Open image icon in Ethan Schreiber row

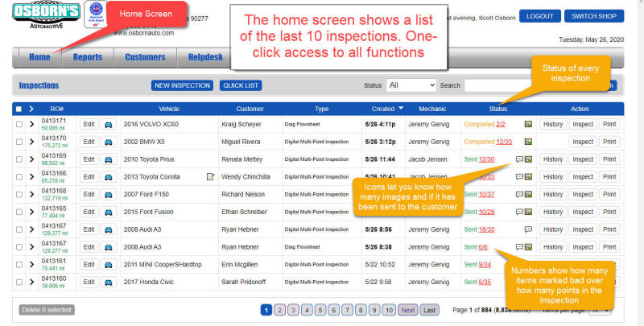coord(528,212)
